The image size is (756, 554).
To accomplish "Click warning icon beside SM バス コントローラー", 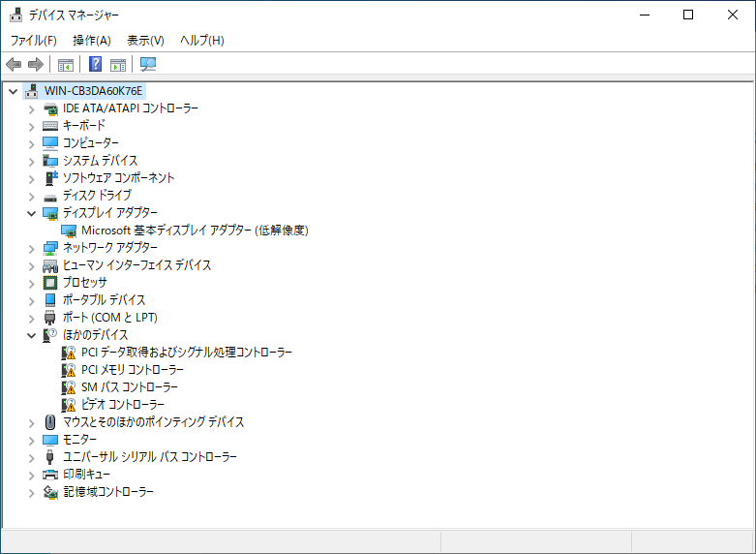I will (69, 387).
